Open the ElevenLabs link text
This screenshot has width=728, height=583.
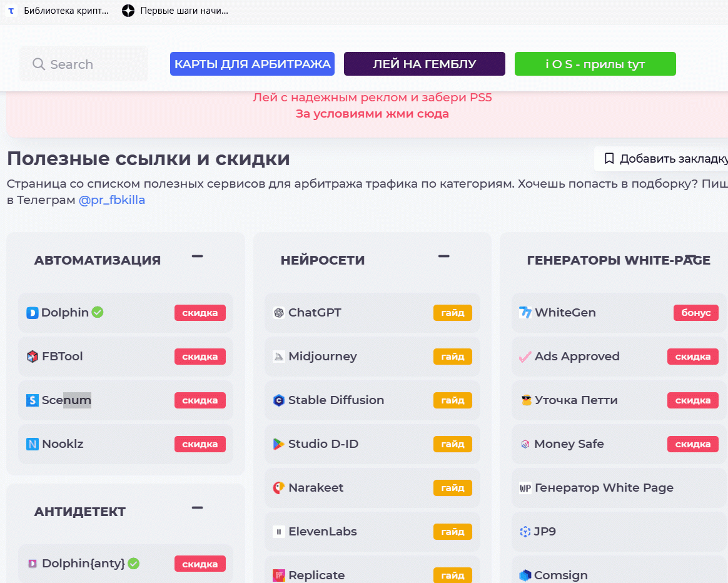point(323,532)
